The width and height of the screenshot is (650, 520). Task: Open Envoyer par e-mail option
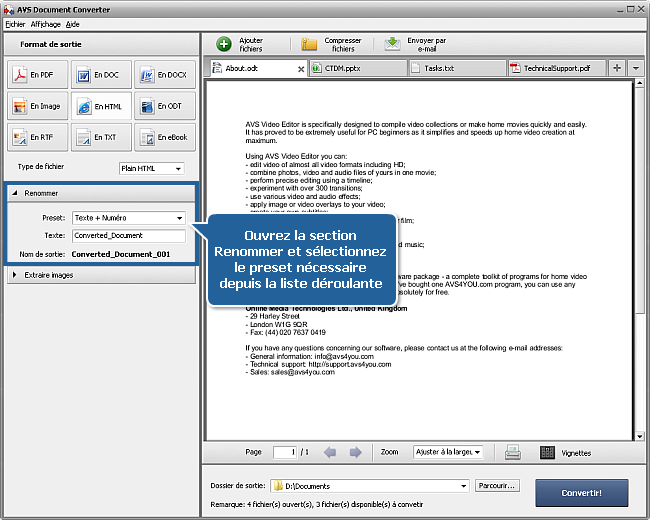coord(393,44)
